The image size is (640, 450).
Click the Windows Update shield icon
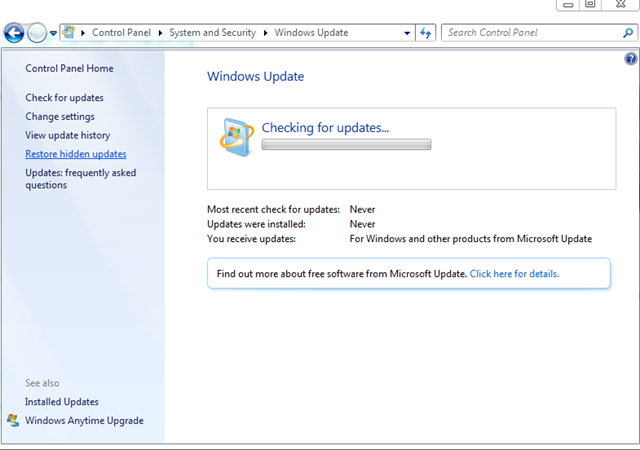[x=236, y=138]
